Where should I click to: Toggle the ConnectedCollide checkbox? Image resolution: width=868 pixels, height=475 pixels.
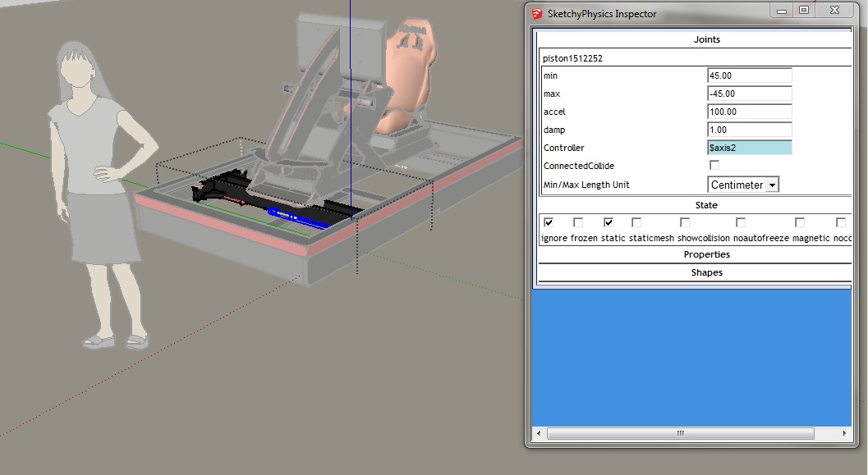pos(714,166)
